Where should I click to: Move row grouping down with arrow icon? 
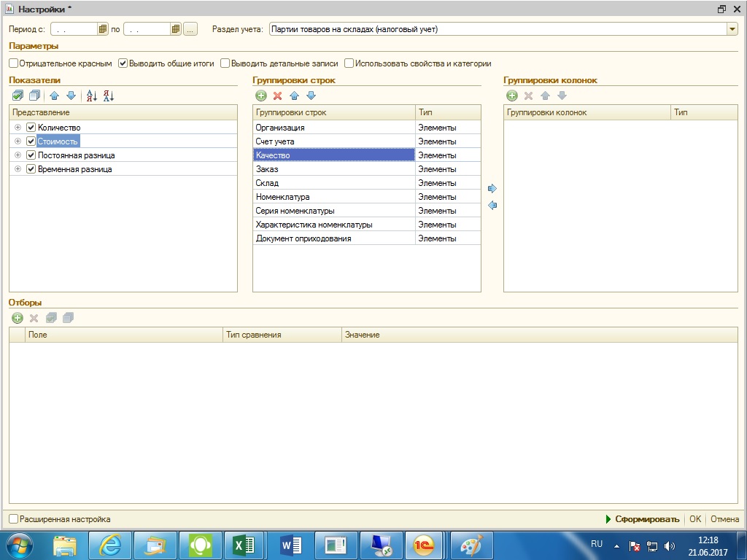(x=311, y=96)
